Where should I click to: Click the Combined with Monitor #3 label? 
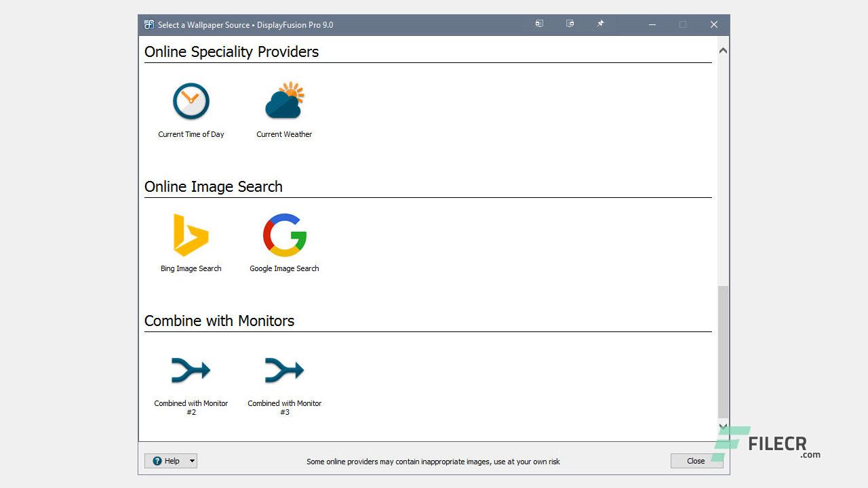pyautogui.click(x=285, y=407)
